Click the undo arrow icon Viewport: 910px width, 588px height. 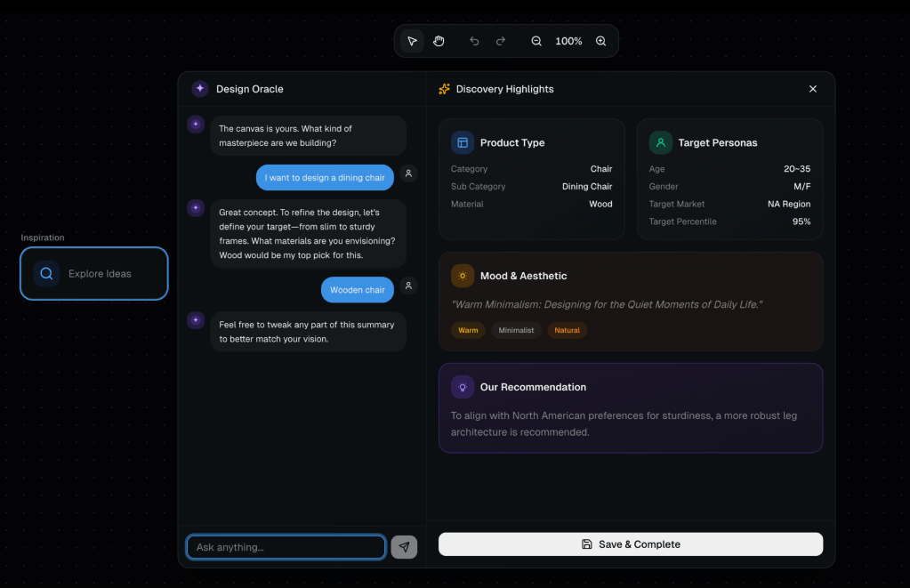click(474, 41)
